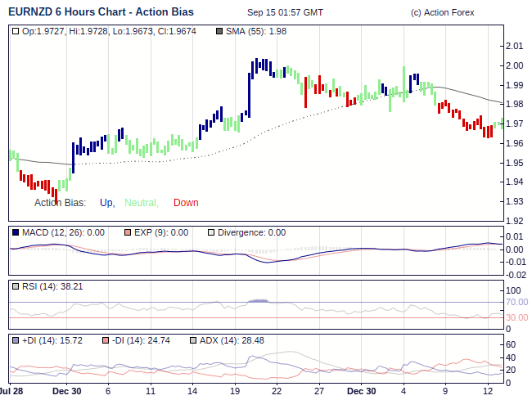Viewport: 532px width, 400px height.
Task: Click the EXP (9) pink legend swatch
Action: [x=128, y=232]
